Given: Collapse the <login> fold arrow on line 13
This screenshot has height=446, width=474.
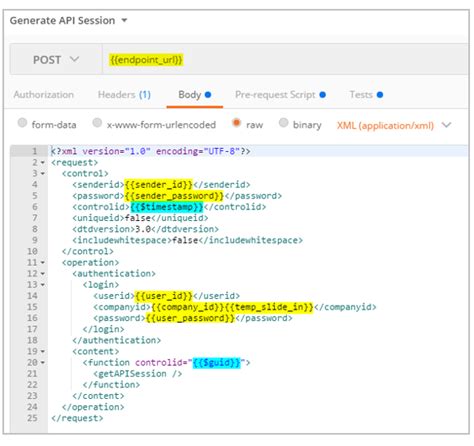Looking at the screenshot, I should 43,285.
